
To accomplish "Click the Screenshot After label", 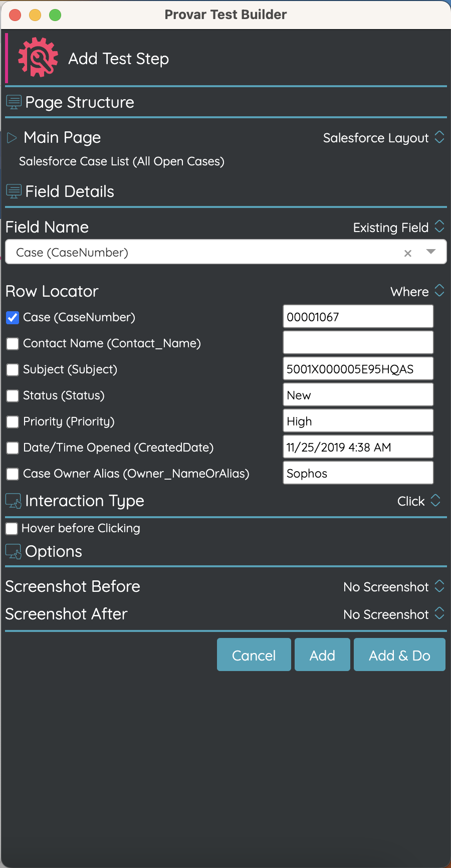I will (x=67, y=614).
